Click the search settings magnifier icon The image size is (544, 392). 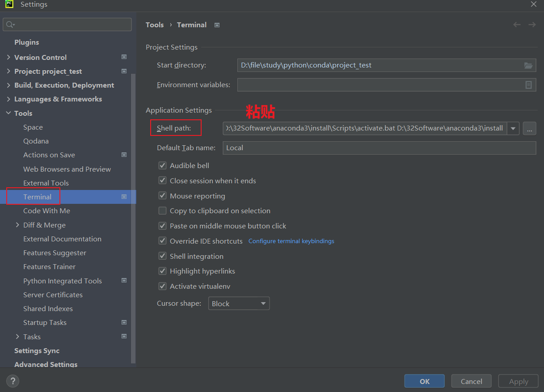click(10, 25)
